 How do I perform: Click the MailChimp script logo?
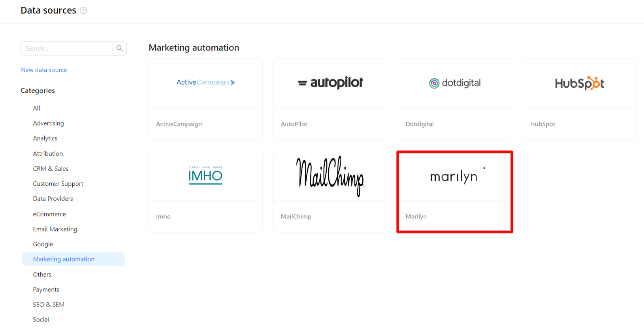coord(330,176)
